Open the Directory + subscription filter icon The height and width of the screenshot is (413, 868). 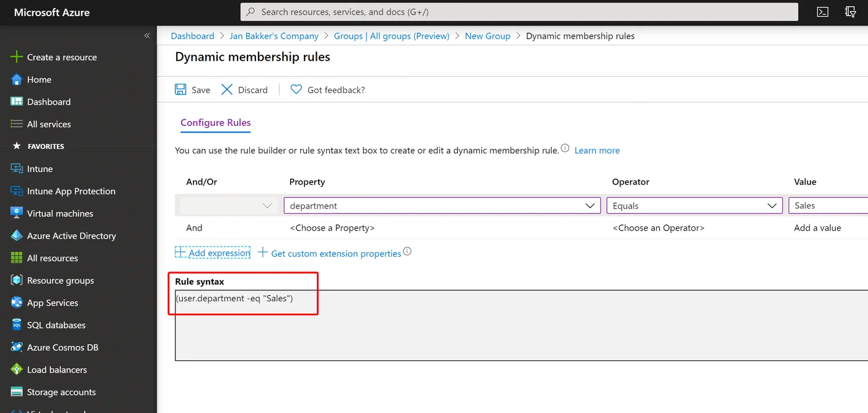pyautogui.click(x=851, y=12)
